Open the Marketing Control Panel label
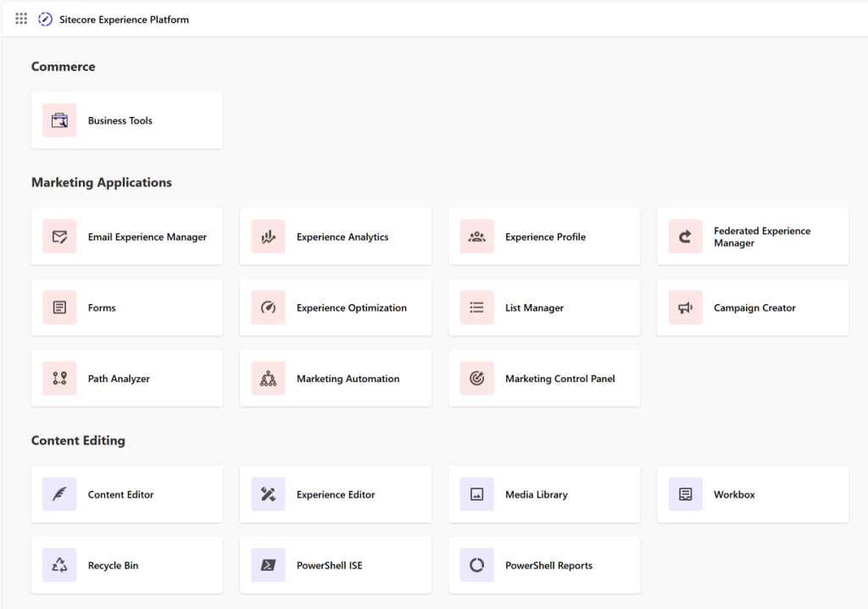The image size is (868, 609). pos(560,379)
